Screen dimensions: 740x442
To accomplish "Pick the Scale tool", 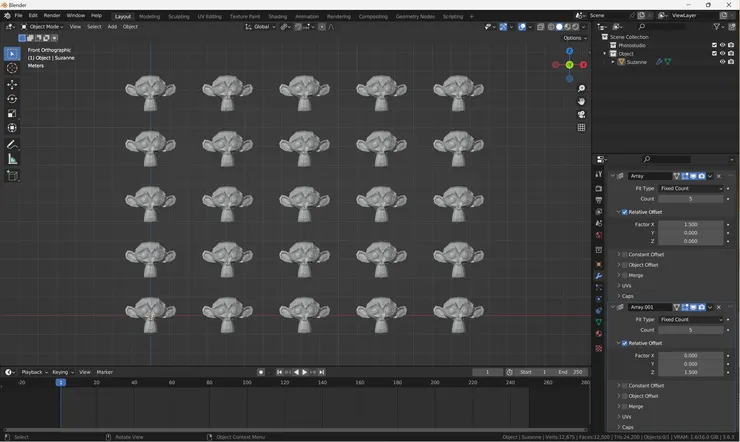I will [x=12, y=113].
